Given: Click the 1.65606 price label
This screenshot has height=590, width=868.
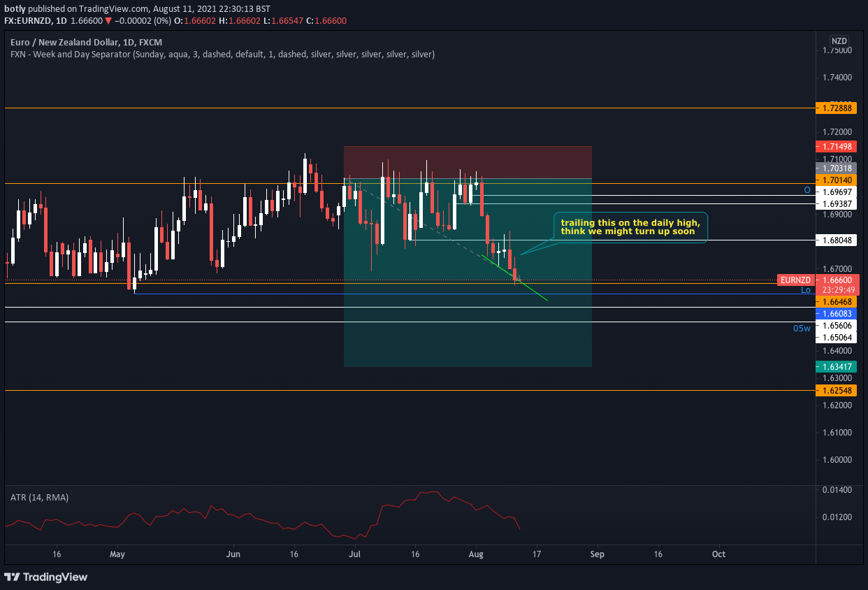Looking at the screenshot, I should 837,326.
